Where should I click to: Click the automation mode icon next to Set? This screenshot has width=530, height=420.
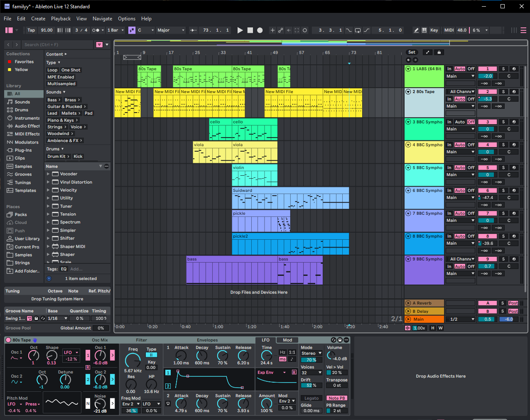[428, 52]
